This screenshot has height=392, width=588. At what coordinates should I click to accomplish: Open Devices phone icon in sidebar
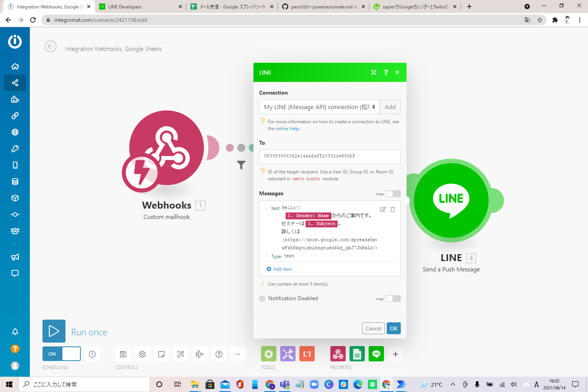click(x=15, y=165)
